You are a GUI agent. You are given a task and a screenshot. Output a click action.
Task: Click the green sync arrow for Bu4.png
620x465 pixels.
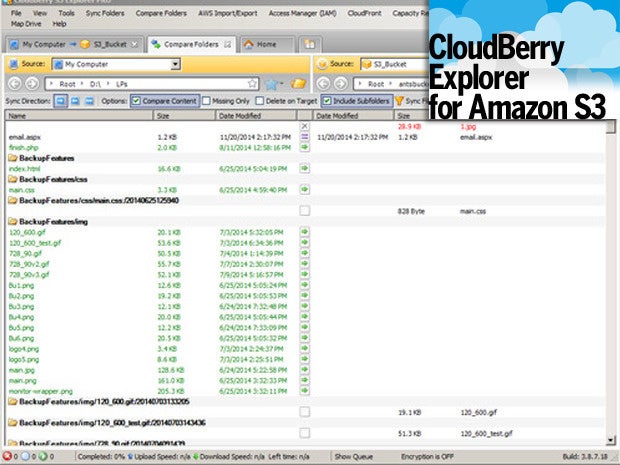(x=304, y=317)
